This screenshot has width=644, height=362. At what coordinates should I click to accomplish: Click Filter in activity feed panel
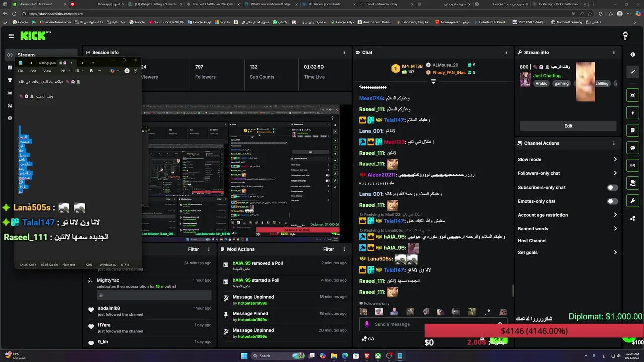(194, 249)
